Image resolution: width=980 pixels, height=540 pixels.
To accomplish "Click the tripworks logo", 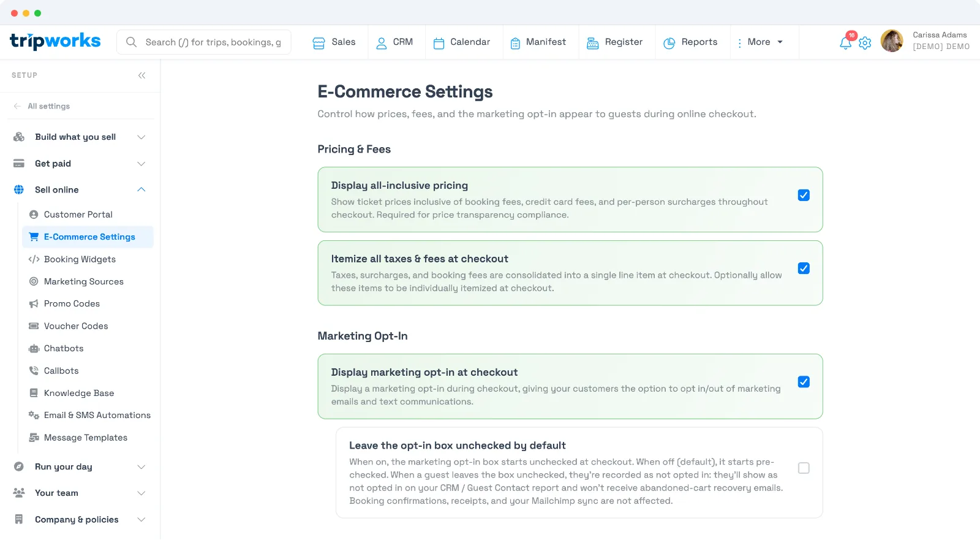I will (55, 41).
